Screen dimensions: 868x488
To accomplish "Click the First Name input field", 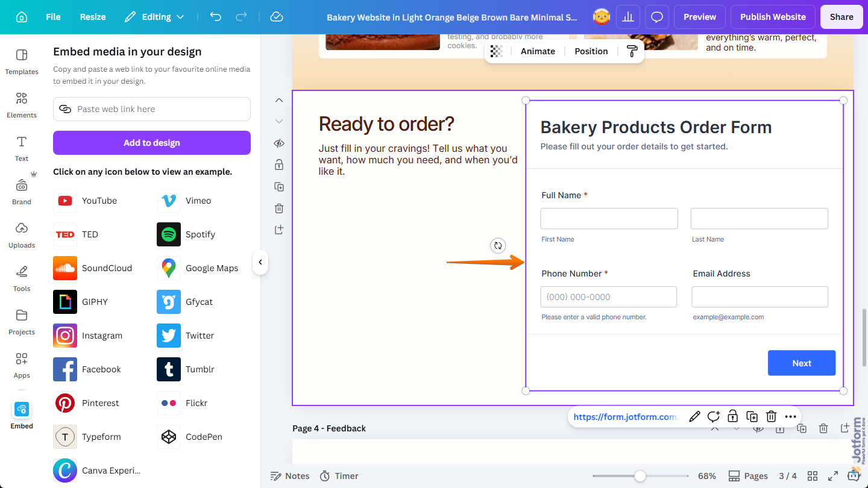I will pyautogui.click(x=609, y=218).
